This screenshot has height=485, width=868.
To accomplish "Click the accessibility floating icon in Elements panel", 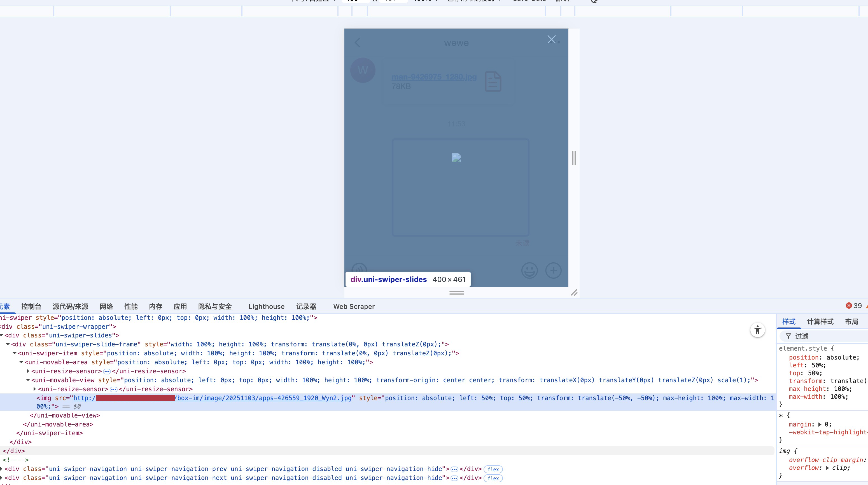I will point(757,330).
